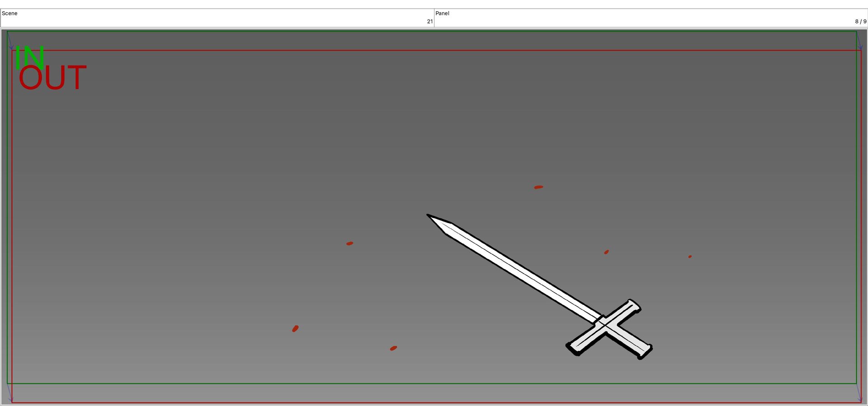Select the 8 / 9 panel counter
Screen dimensions: 868x406
pos(860,21)
